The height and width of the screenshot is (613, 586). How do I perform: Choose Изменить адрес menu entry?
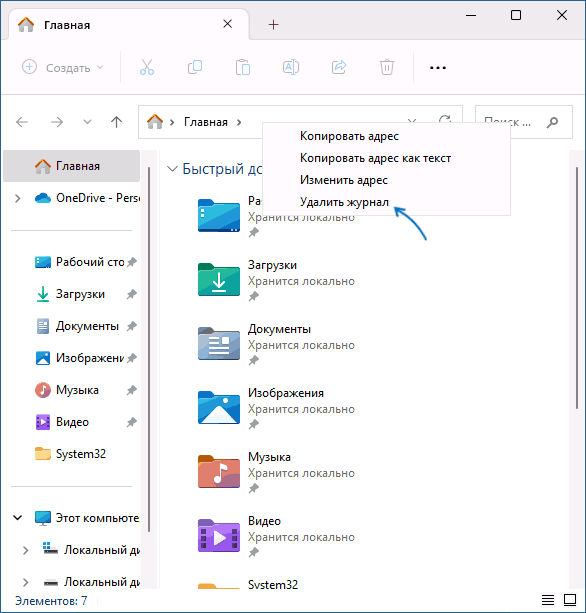344,180
